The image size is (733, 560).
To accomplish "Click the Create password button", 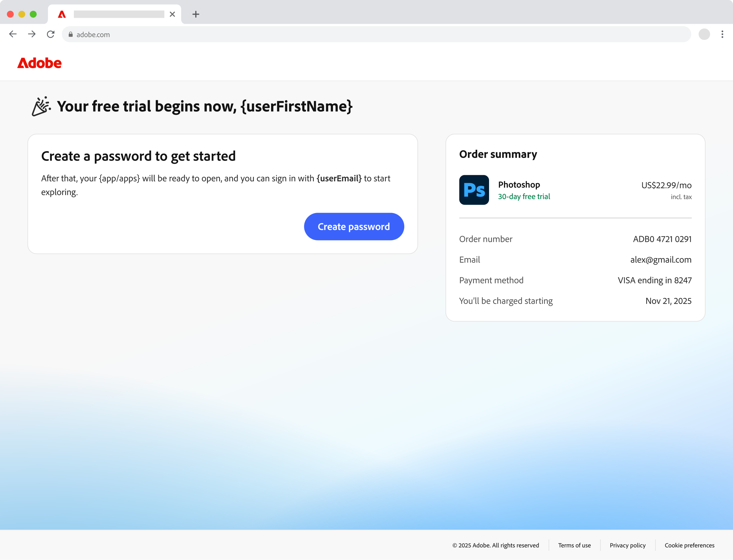I will click(x=354, y=227).
